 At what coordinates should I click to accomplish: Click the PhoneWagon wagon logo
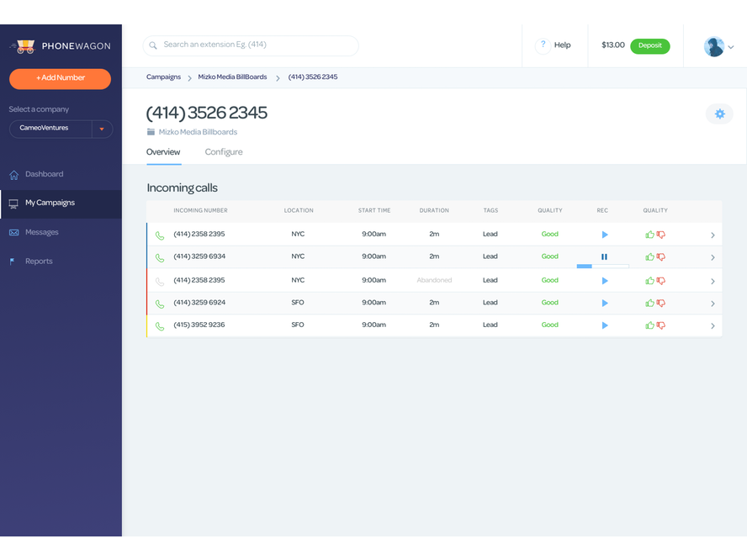24,47
